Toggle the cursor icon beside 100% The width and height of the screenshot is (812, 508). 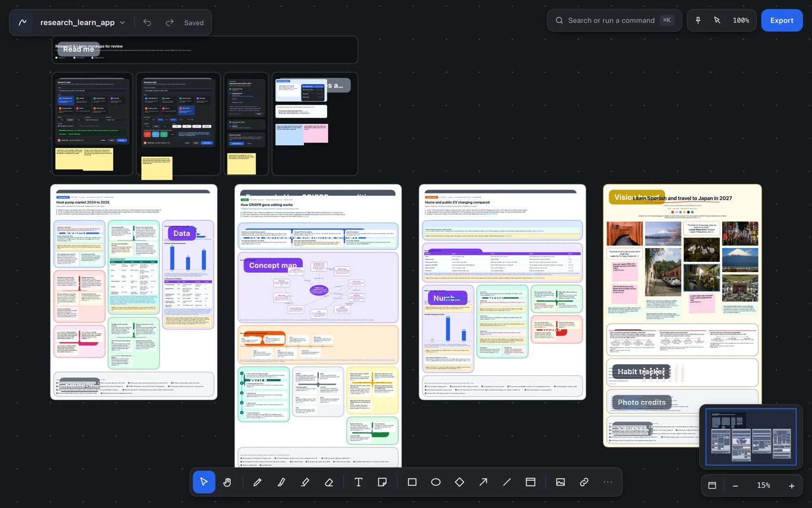point(717,20)
